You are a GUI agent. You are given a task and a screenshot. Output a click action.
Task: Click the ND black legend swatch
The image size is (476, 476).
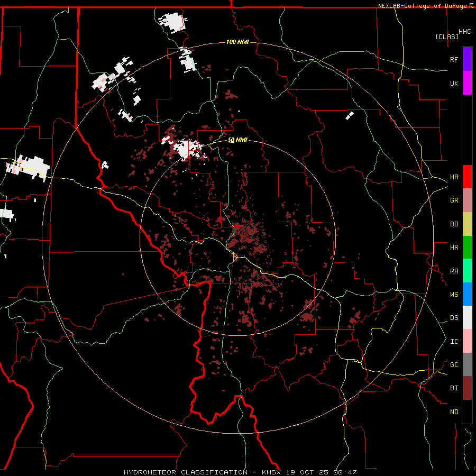tap(467, 411)
